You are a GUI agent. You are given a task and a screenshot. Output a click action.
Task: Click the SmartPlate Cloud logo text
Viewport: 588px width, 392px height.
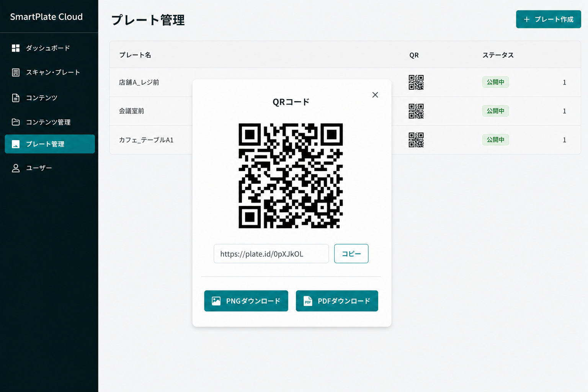[x=46, y=17]
